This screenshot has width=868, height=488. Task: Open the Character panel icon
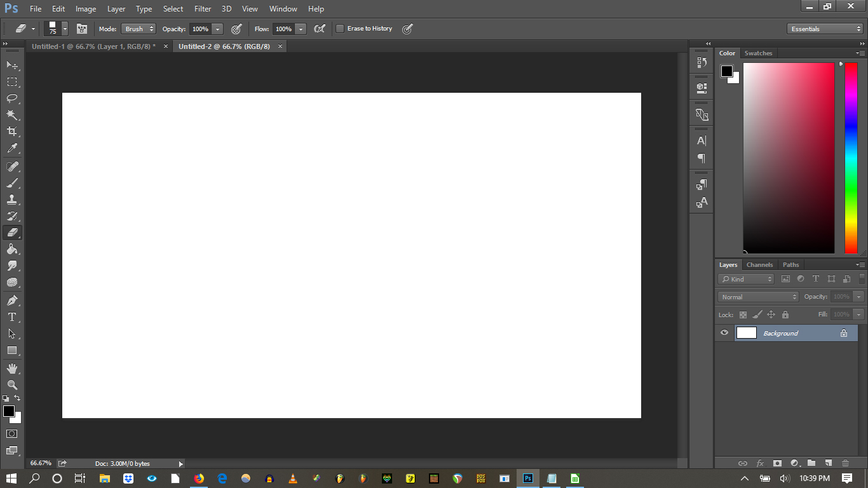[702, 141]
